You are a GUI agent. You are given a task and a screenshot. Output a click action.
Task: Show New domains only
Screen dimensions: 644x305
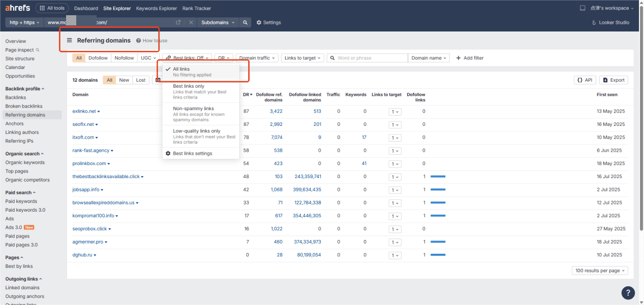coord(124,80)
